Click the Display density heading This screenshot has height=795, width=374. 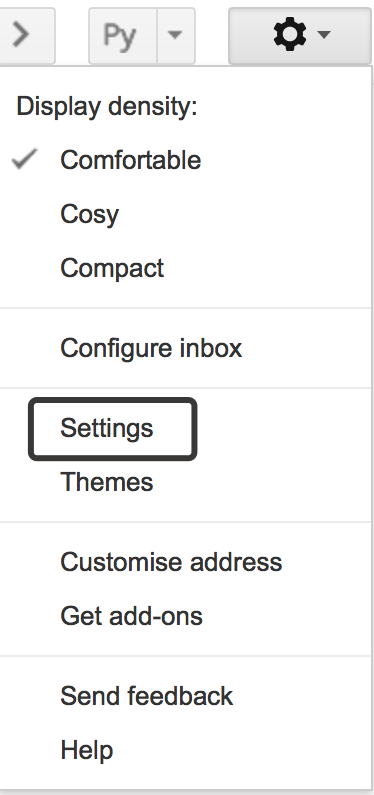[106, 106]
